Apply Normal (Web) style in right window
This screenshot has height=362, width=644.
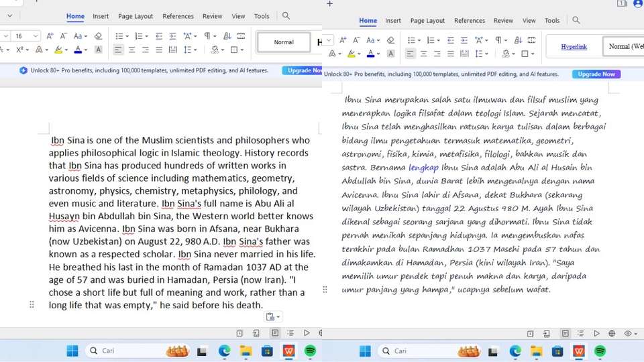coord(623,46)
